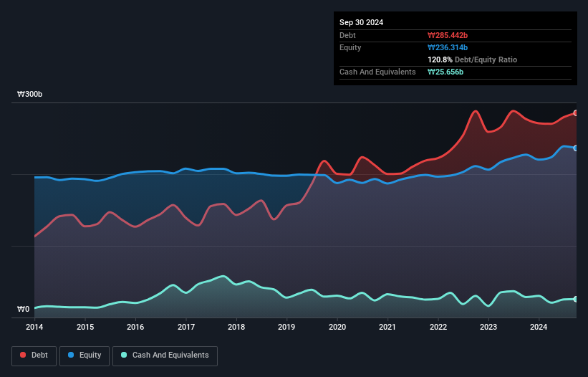Screen dimensions: 588x377
Task: Click the Sep 30 2024 tooltip date
Action: point(361,22)
